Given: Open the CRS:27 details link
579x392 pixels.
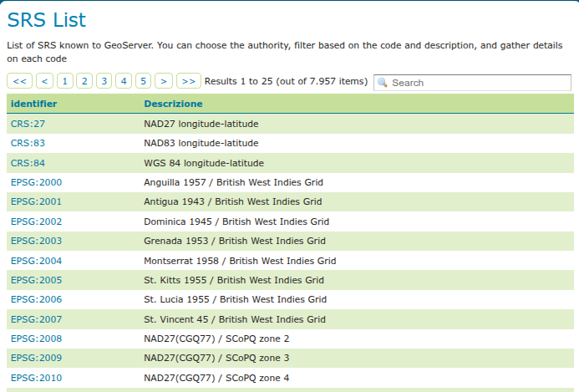Looking at the screenshot, I should (x=28, y=124).
